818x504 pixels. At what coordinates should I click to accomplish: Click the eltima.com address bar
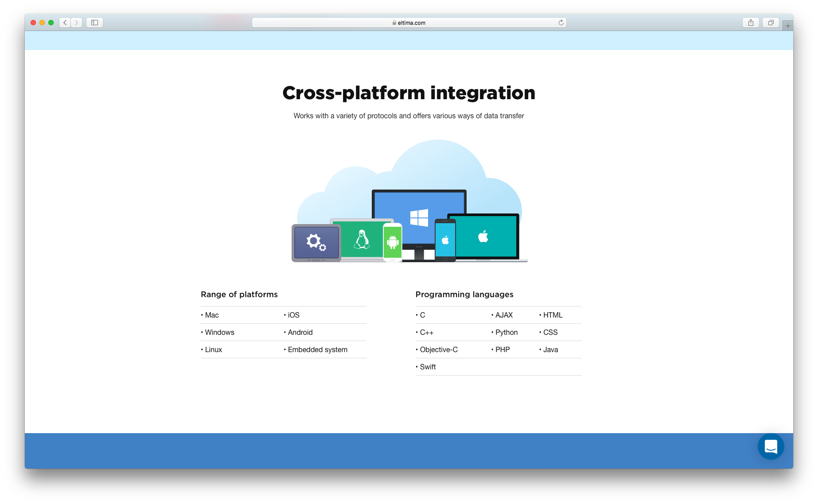pyautogui.click(x=409, y=23)
